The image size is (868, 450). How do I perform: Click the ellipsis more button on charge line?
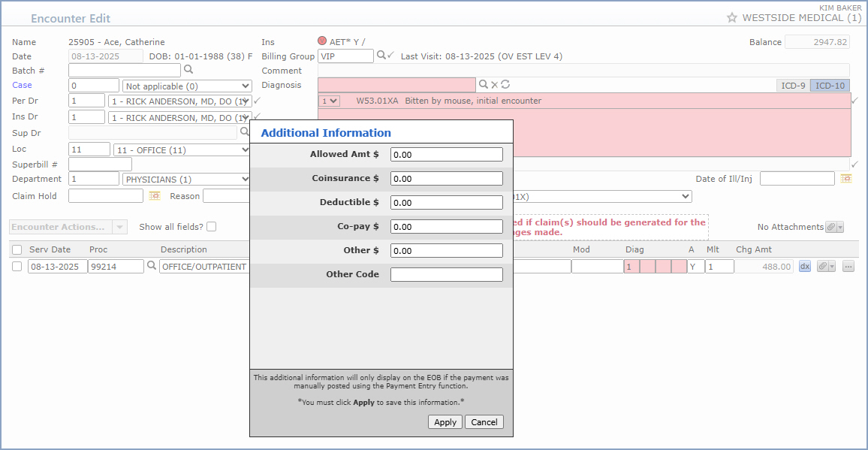point(848,267)
